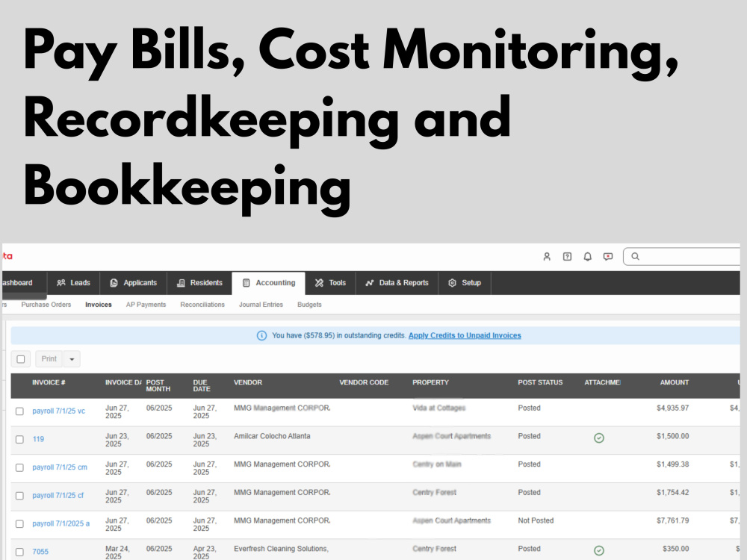Image resolution: width=747 pixels, height=560 pixels.
Task: Click the Tools wrench icon
Action: [319, 283]
